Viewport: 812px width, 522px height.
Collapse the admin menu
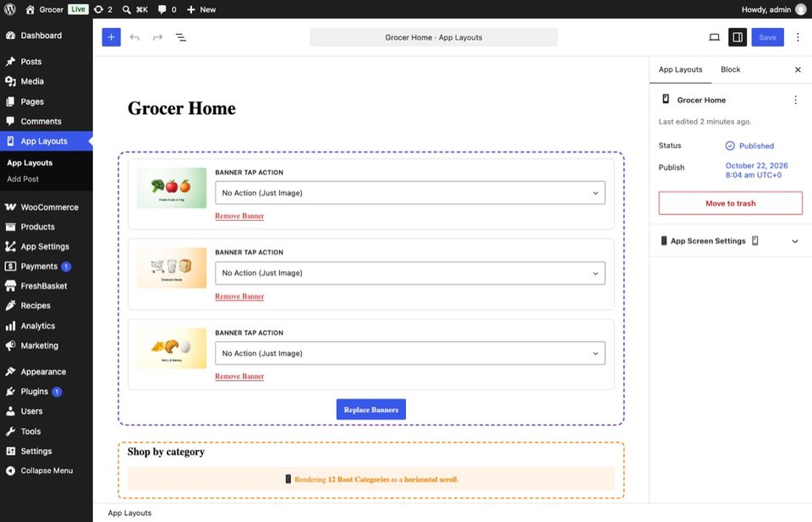tap(46, 470)
